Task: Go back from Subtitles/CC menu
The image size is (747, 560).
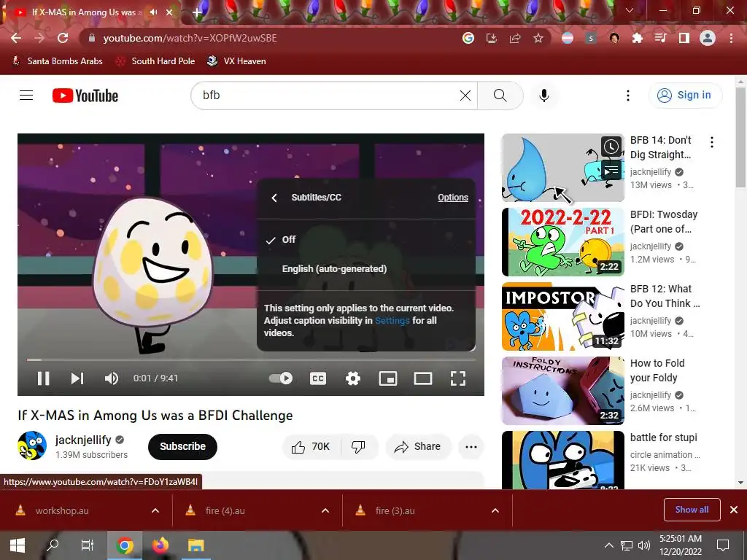Action: pyautogui.click(x=274, y=198)
